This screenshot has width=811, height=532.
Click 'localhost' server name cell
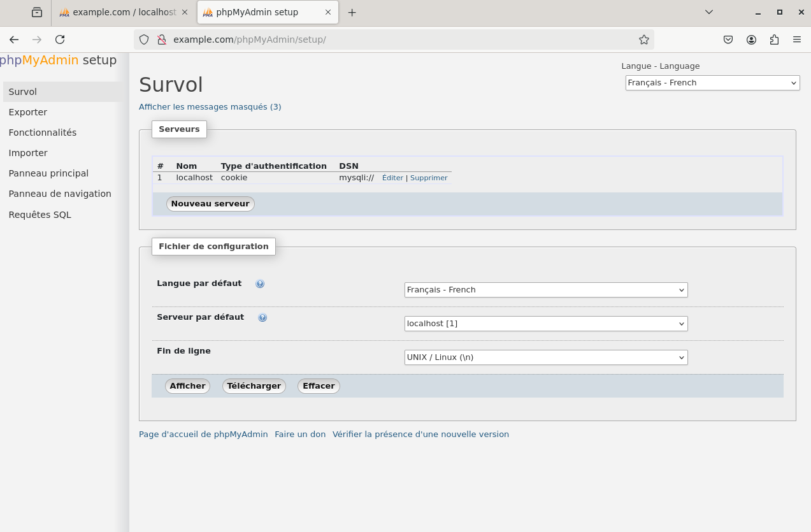coord(194,178)
